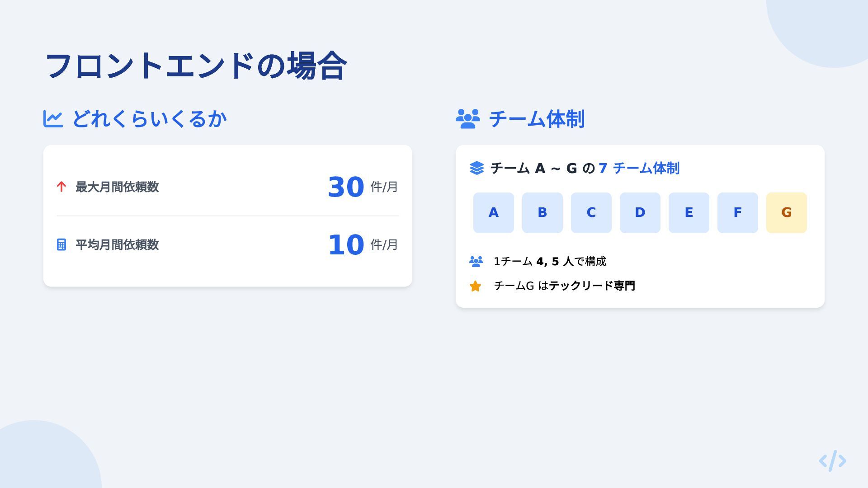
Task: Choose the team E tile
Action: pos(689,213)
